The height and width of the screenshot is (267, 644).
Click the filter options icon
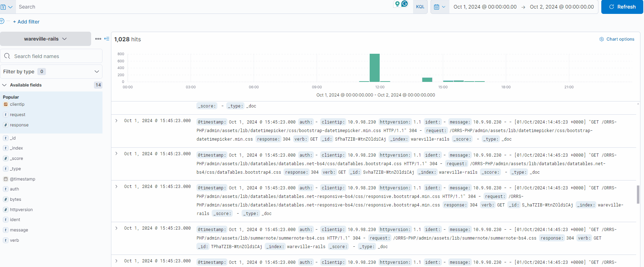pyautogui.click(x=2, y=21)
